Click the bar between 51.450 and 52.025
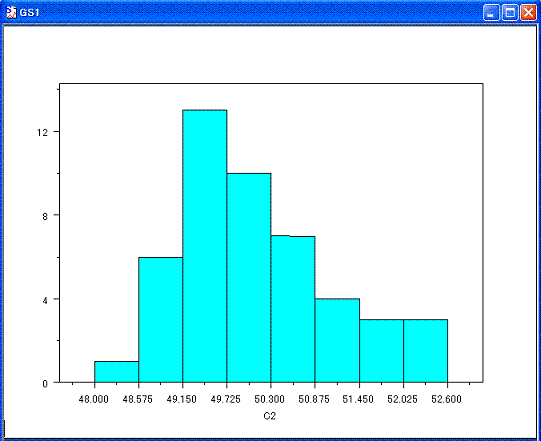541x441 pixels. 382,351
